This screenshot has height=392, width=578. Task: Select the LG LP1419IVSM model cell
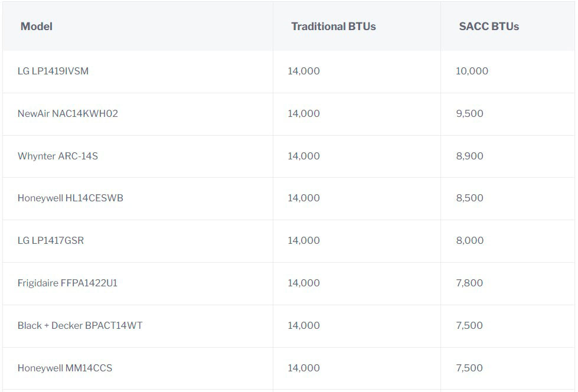point(53,71)
